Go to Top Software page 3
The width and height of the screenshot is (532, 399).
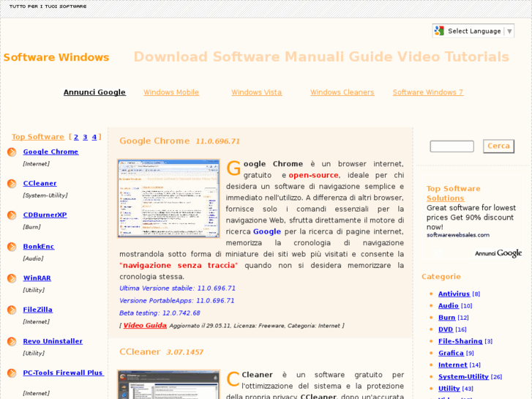coord(85,137)
